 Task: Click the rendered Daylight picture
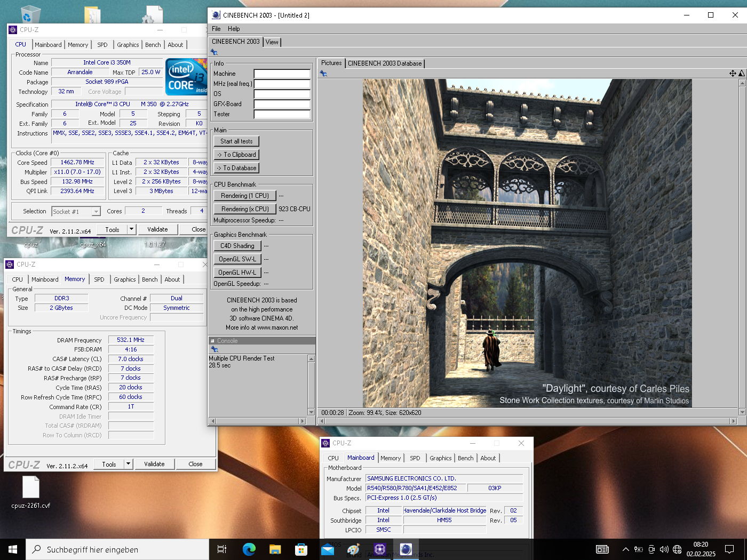527,243
